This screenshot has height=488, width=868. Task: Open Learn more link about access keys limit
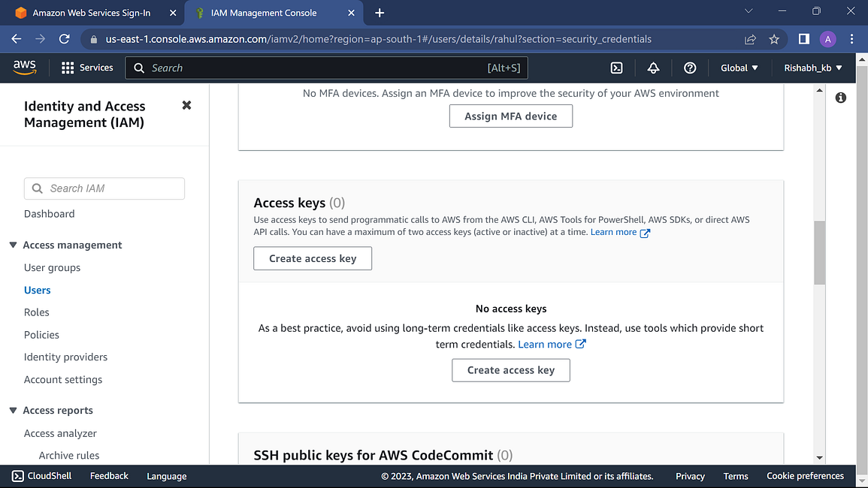(x=613, y=232)
